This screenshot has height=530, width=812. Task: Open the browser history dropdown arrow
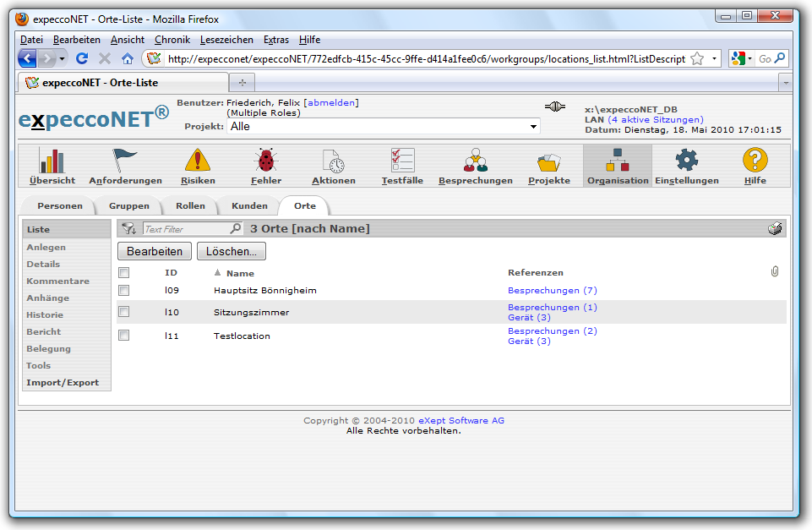click(x=62, y=59)
